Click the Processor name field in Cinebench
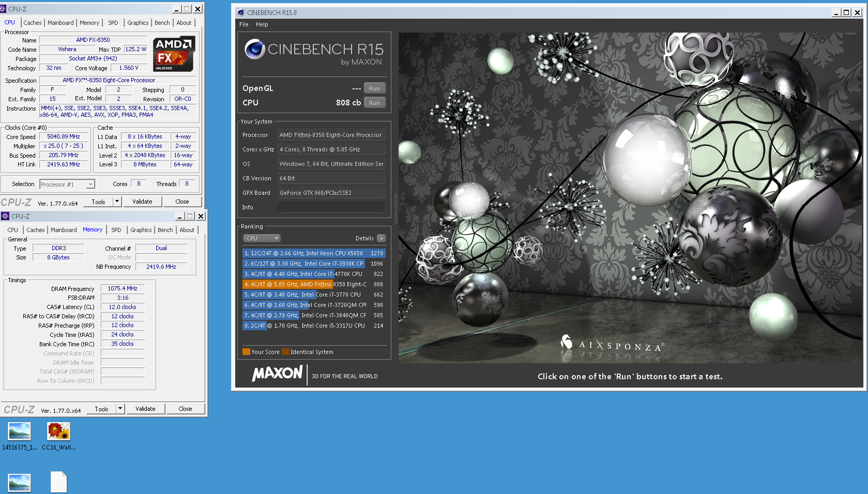Image resolution: width=868 pixels, height=494 pixels. click(x=331, y=135)
